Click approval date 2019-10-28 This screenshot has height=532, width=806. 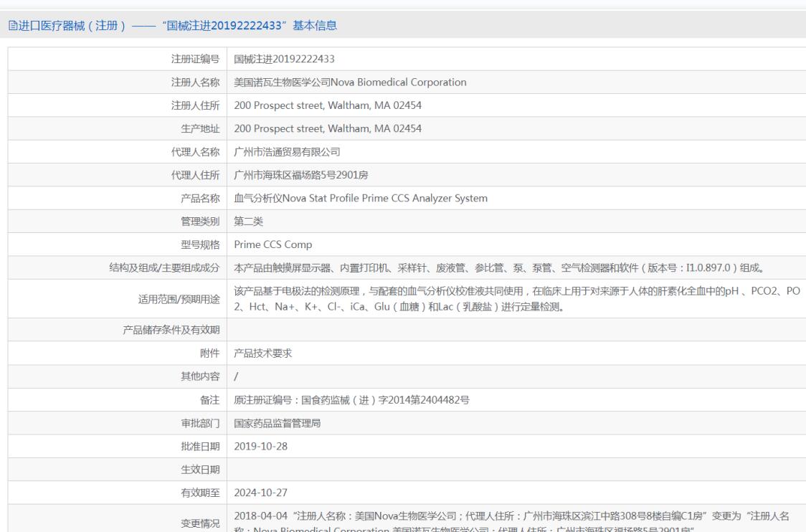click(260, 446)
